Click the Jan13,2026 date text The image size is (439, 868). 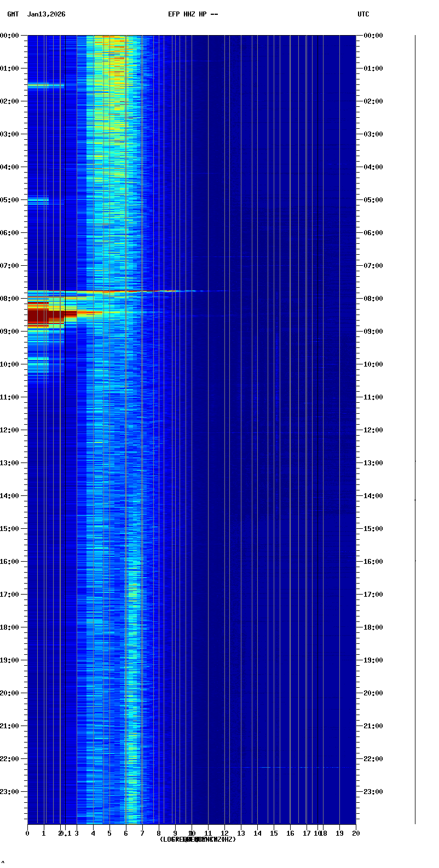pos(46,14)
